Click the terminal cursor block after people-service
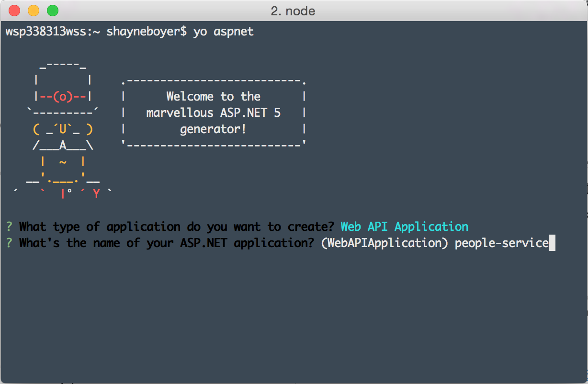Viewport: 588px width, 384px height. tap(552, 243)
